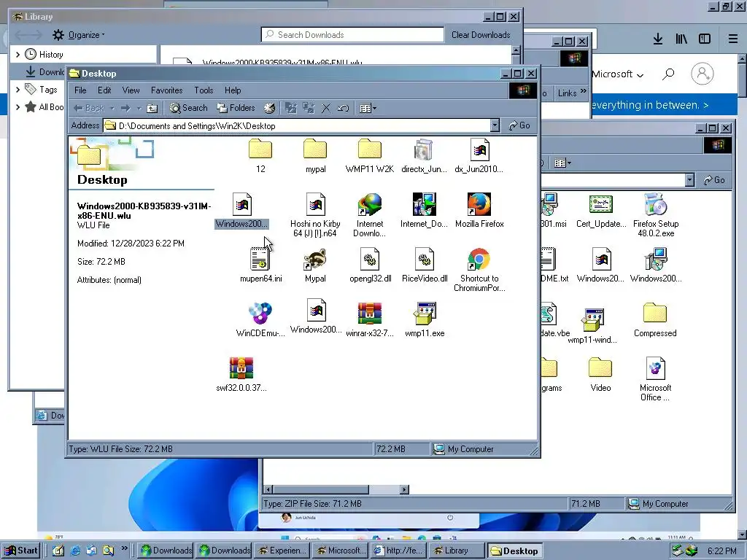Click the Microsoft account sign-in icon
This screenshot has width=747, height=560.
702,74
